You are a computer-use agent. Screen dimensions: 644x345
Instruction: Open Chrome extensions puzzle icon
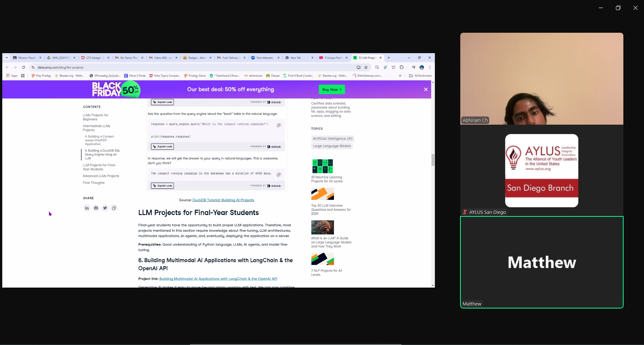click(402, 67)
